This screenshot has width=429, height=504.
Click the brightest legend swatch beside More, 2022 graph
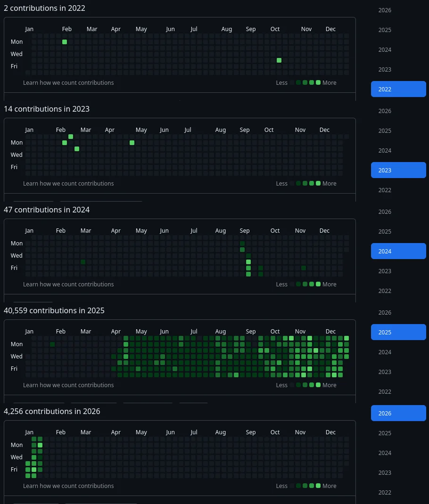coord(318,82)
